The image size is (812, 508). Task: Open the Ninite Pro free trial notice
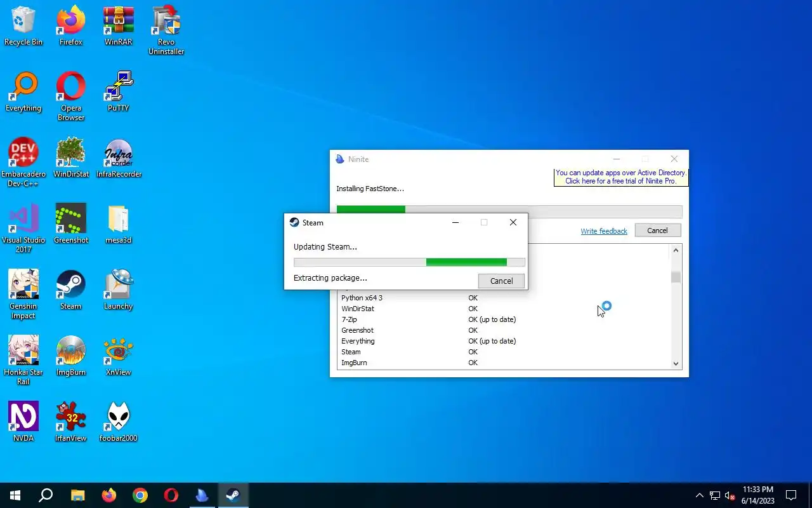pyautogui.click(x=620, y=177)
